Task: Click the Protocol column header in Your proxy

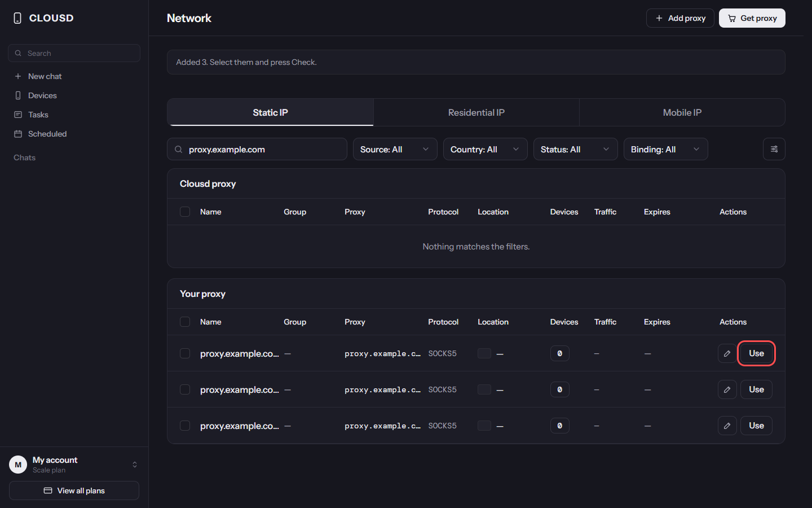Action: coord(443,322)
